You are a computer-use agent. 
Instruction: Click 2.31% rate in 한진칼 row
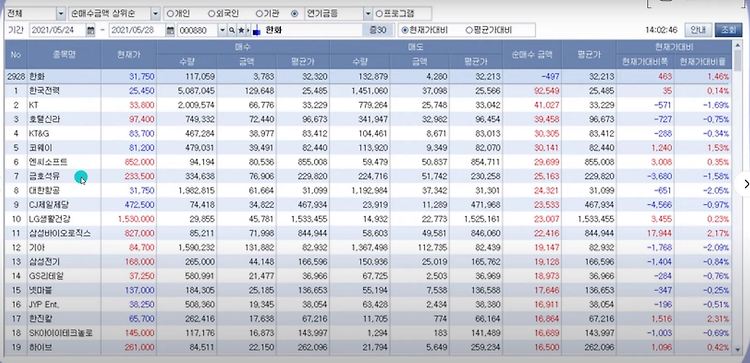click(x=717, y=319)
